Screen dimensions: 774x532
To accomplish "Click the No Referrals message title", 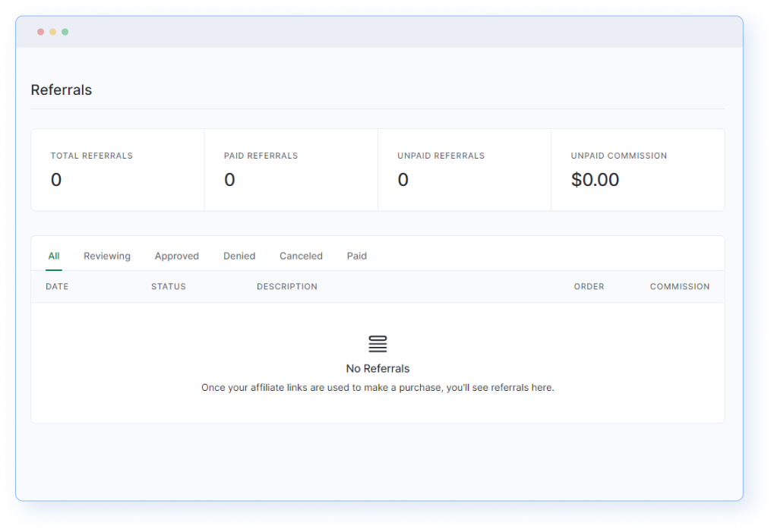I will click(x=378, y=369).
